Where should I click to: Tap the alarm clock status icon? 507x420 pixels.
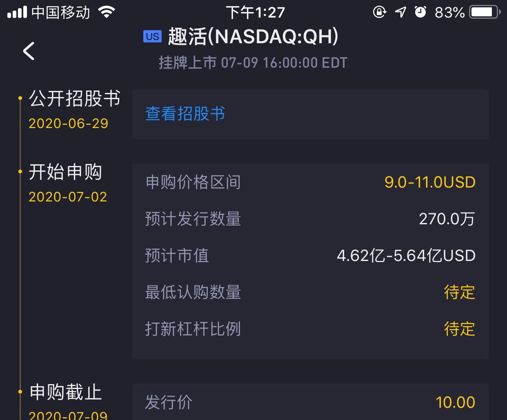click(420, 12)
